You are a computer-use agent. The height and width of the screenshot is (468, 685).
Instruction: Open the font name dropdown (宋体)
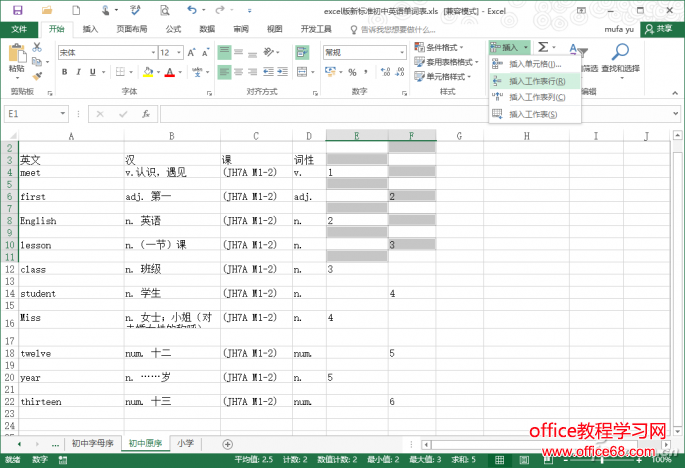(153, 52)
